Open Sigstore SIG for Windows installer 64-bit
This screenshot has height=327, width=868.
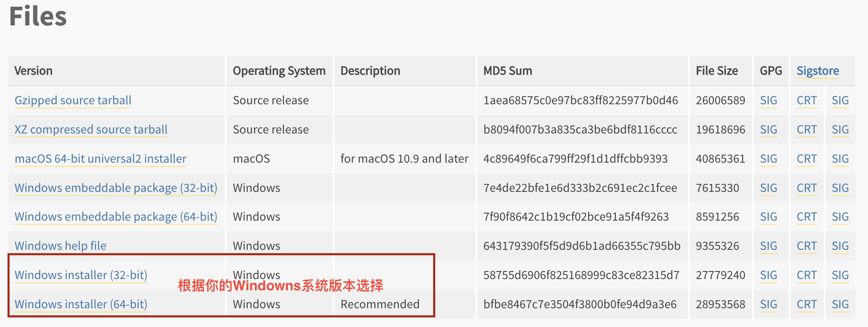coord(840,304)
